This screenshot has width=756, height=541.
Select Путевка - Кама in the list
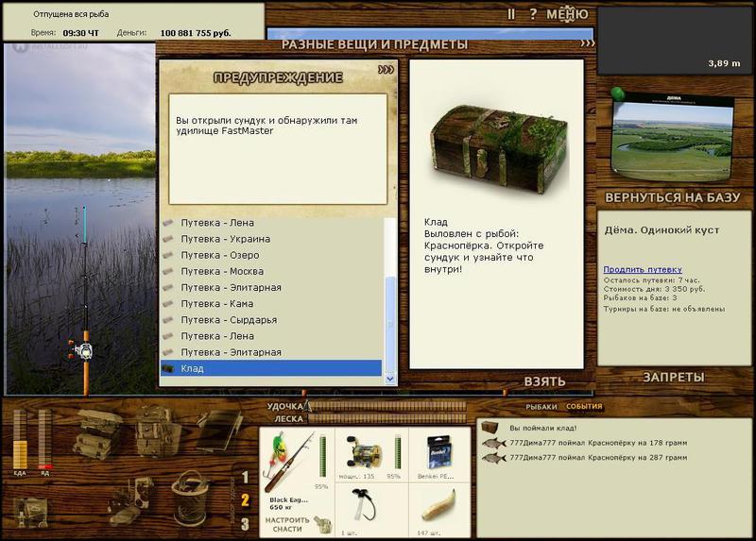click(x=271, y=304)
